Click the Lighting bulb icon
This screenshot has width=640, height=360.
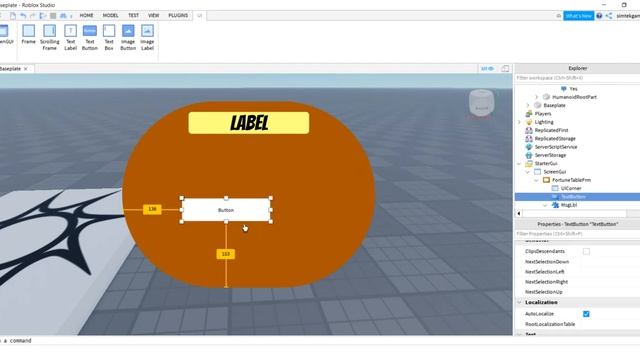click(x=529, y=122)
